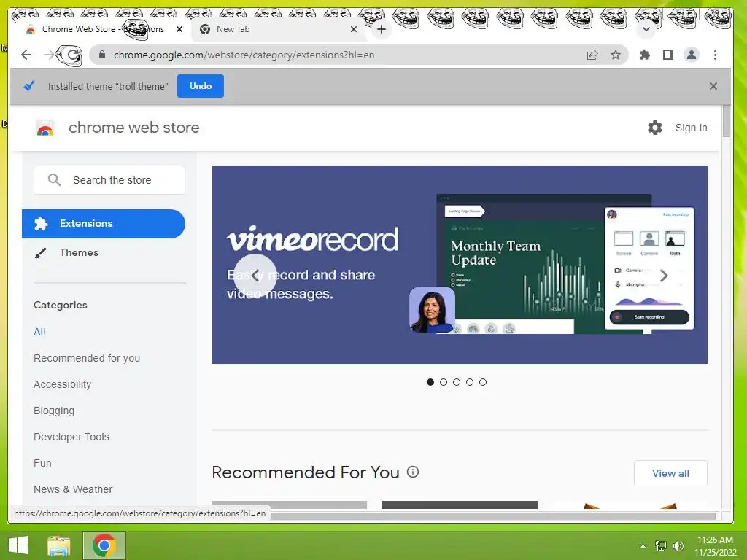Open the Extensions puzzle-piece toolbar icon
The image size is (747, 560).
645,55
